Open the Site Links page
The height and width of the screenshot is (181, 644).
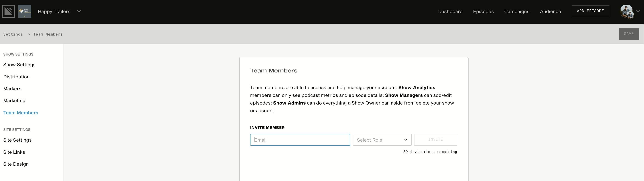tap(14, 152)
